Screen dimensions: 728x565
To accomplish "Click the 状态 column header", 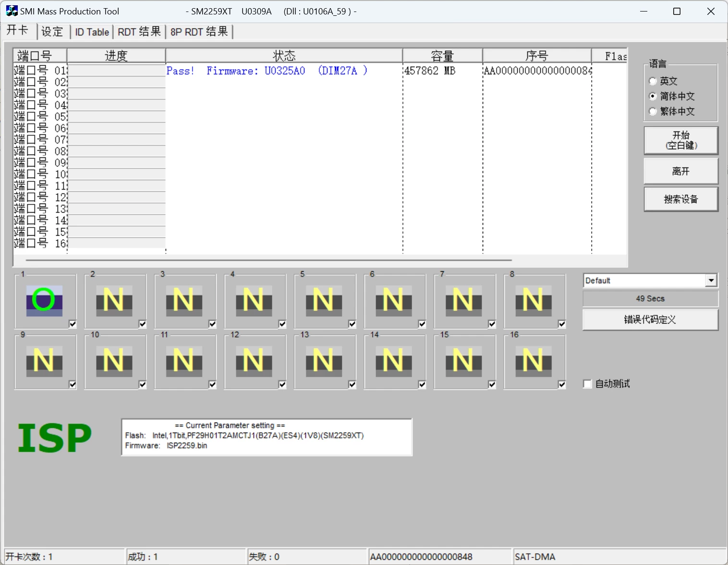I will tap(284, 56).
